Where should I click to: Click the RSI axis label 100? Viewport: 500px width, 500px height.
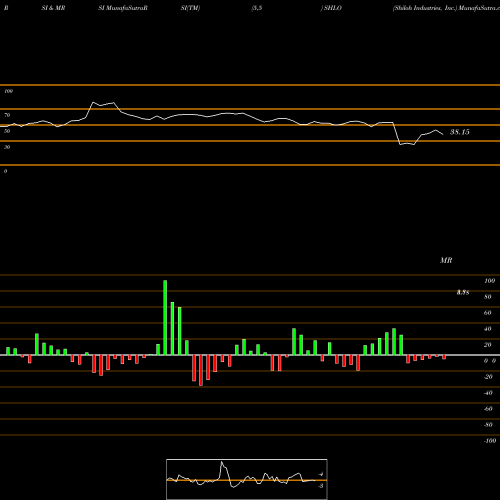(8, 91)
